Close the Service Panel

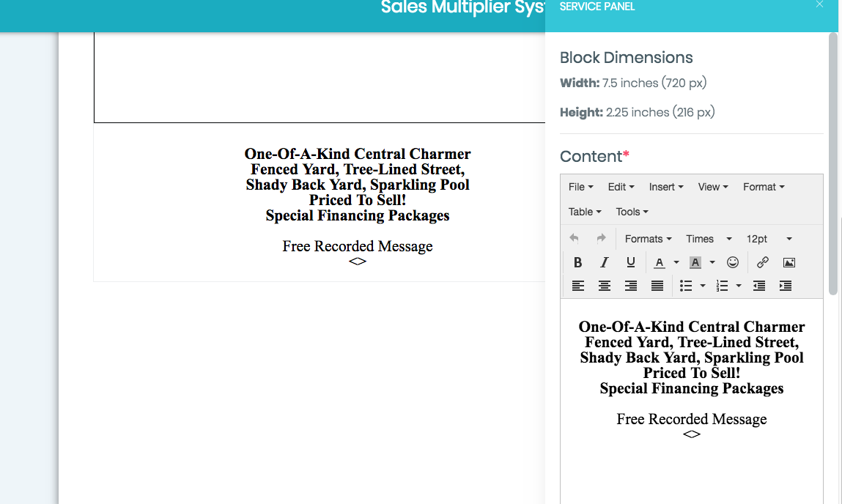point(819,4)
